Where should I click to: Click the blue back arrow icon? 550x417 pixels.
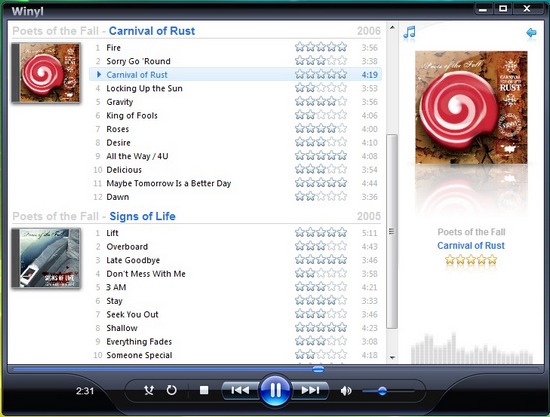pyautogui.click(x=531, y=33)
